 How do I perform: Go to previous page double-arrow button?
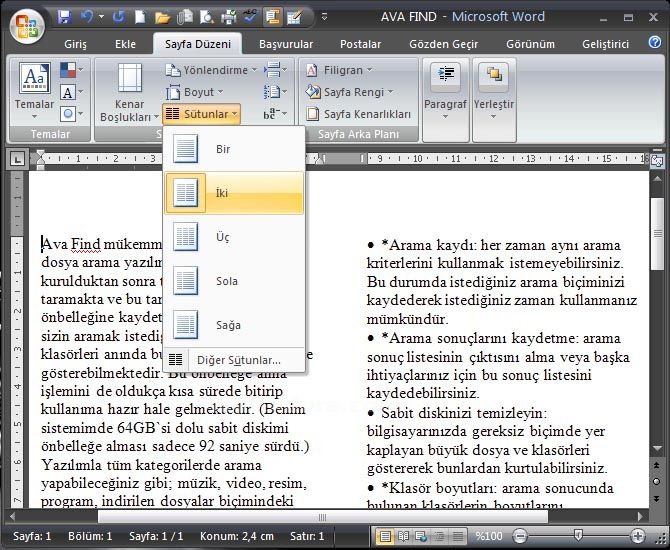(657, 465)
